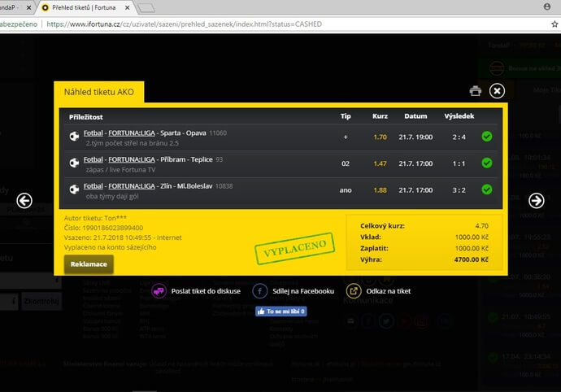This screenshot has width=561, height=392.
Task: Click 'oba týmy dají gól' bet description
Action: pos(112,196)
